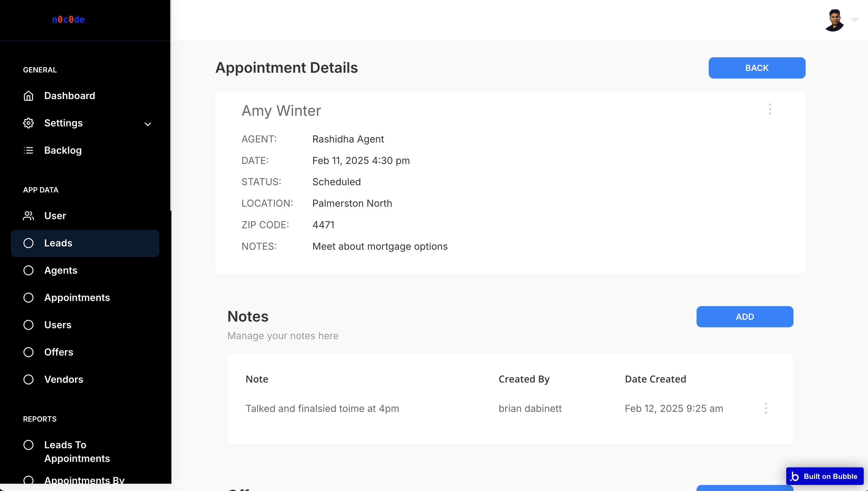Navigate to the Users section

tap(58, 325)
